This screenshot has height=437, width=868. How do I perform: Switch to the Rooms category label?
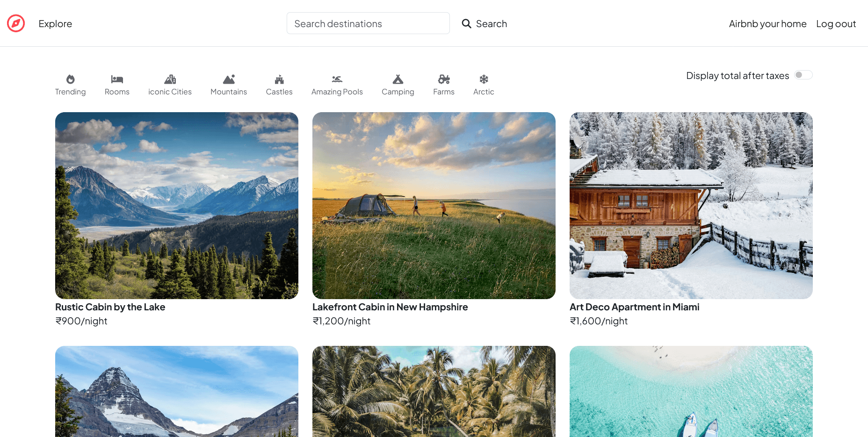(117, 92)
